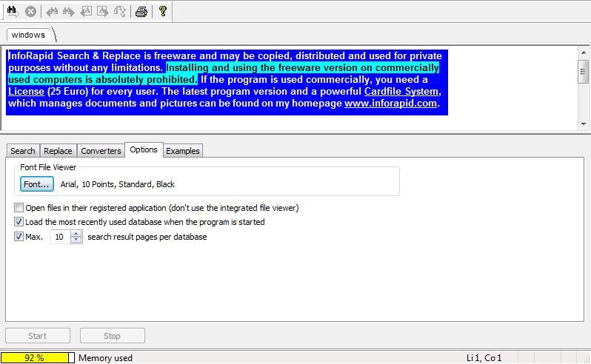591x364 pixels.
Task: Visit www.inforapid.com link
Action: pyautogui.click(x=390, y=103)
